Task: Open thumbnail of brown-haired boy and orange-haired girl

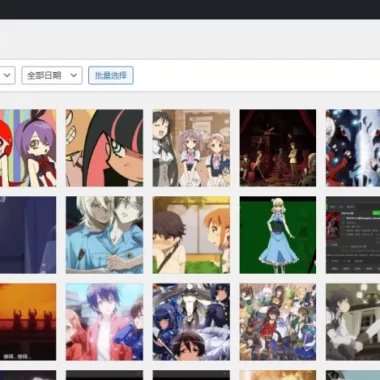Action: click(x=191, y=235)
